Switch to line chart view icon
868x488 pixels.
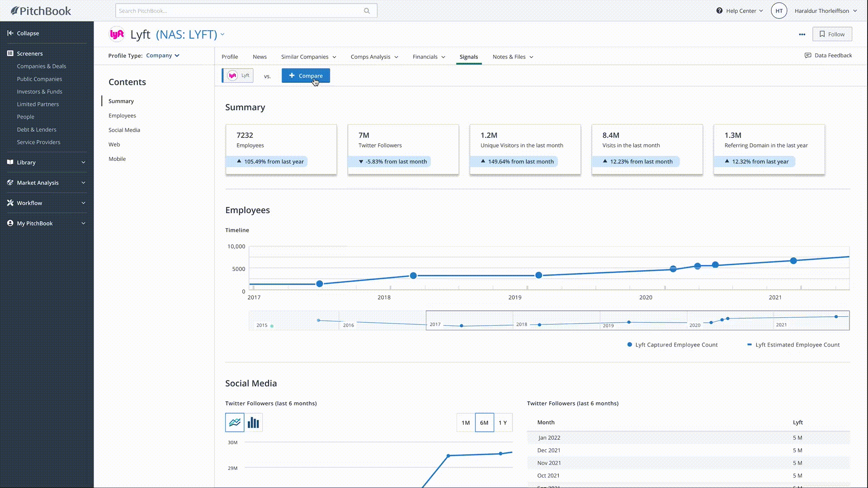point(235,422)
